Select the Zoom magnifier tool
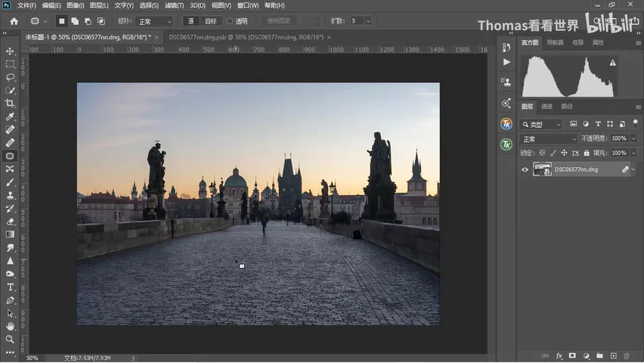644x363 pixels. pyautogui.click(x=10, y=340)
